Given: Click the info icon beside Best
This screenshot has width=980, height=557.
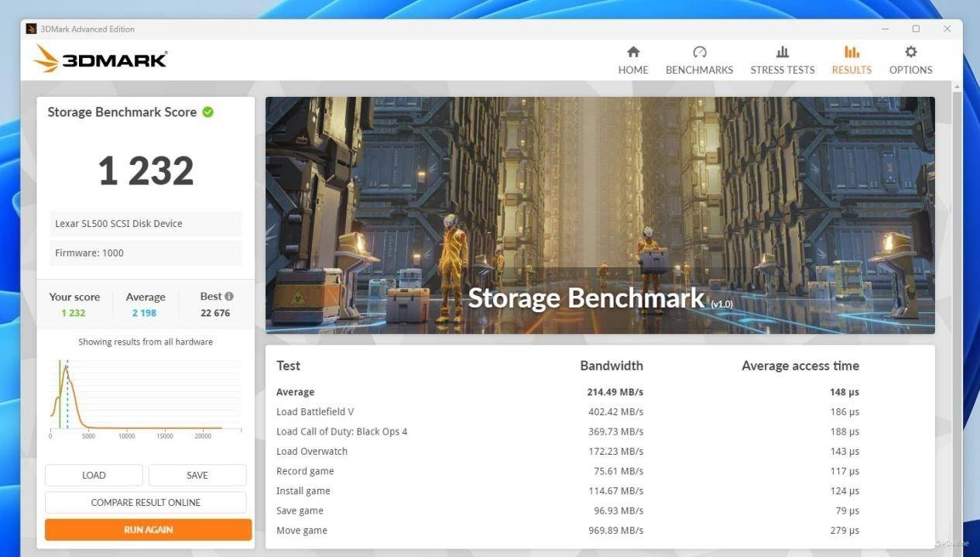Looking at the screenshot, I should (229, 296).
